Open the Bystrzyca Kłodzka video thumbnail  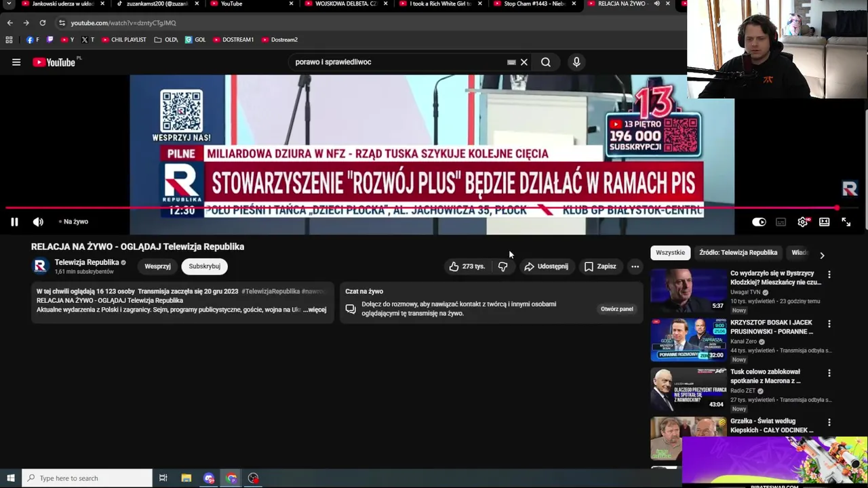coord(688,290)
